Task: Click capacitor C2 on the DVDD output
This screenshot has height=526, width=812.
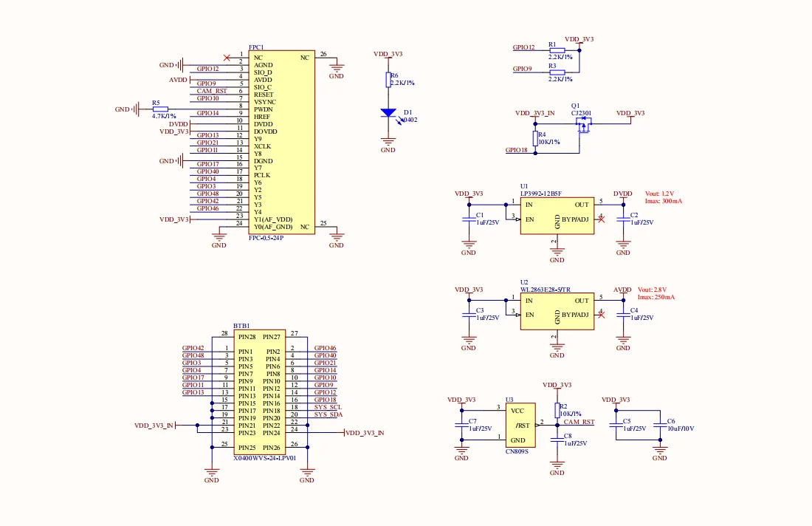Action: tap(623, 219)
